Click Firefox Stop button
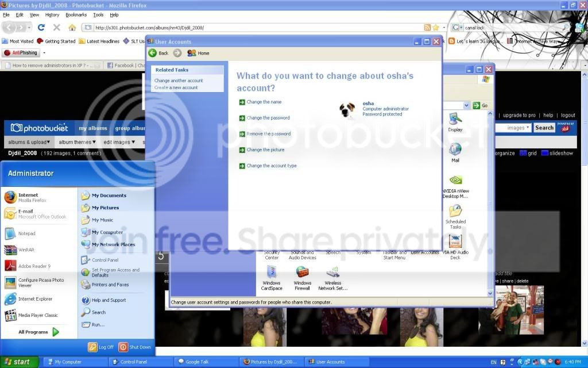Screen dimensions: 588x368 point(57,28)
